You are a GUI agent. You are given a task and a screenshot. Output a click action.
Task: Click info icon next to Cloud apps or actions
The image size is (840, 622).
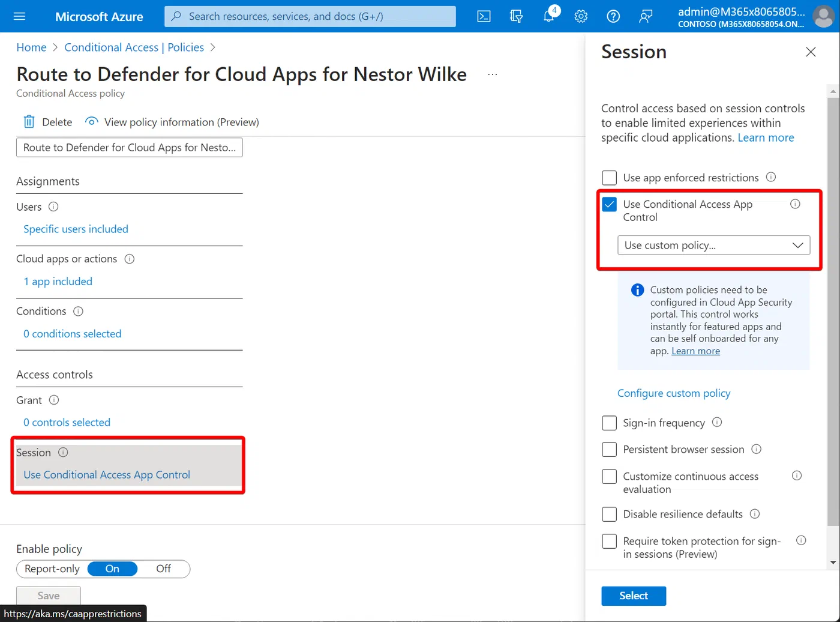pos(129,259)
